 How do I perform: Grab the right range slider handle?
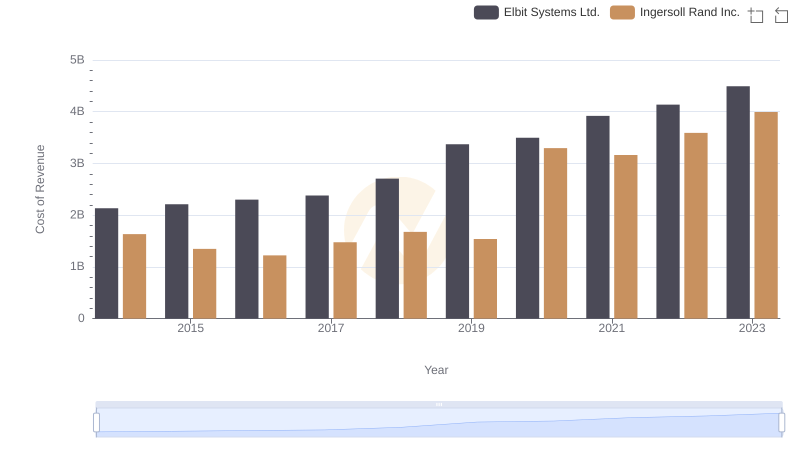coord(781,422)
